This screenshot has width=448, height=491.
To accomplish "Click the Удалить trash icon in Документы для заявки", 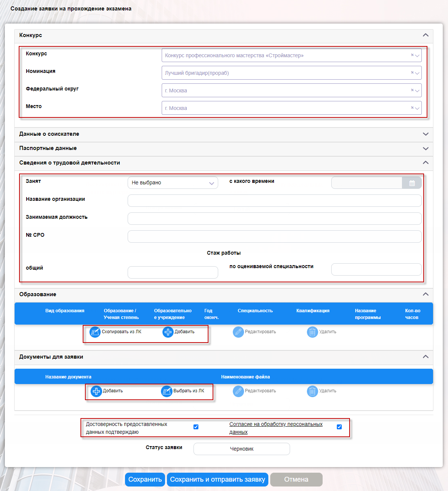I will (313, 391).
